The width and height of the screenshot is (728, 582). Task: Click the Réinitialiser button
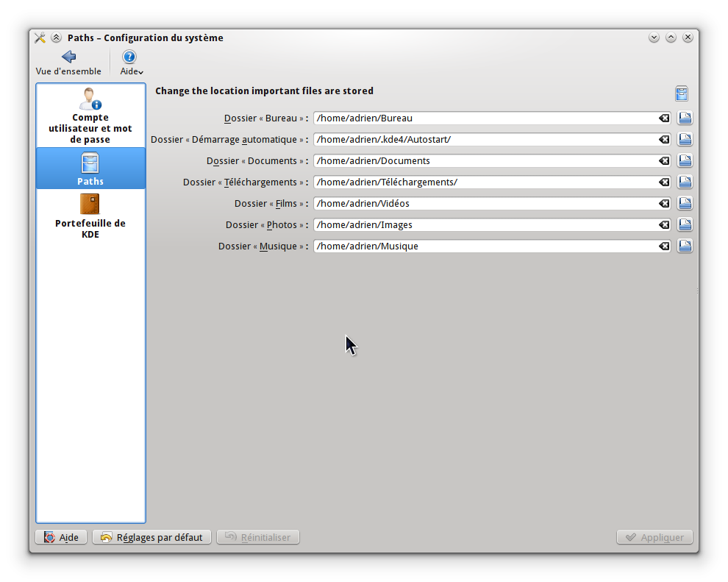click(257, 537)
